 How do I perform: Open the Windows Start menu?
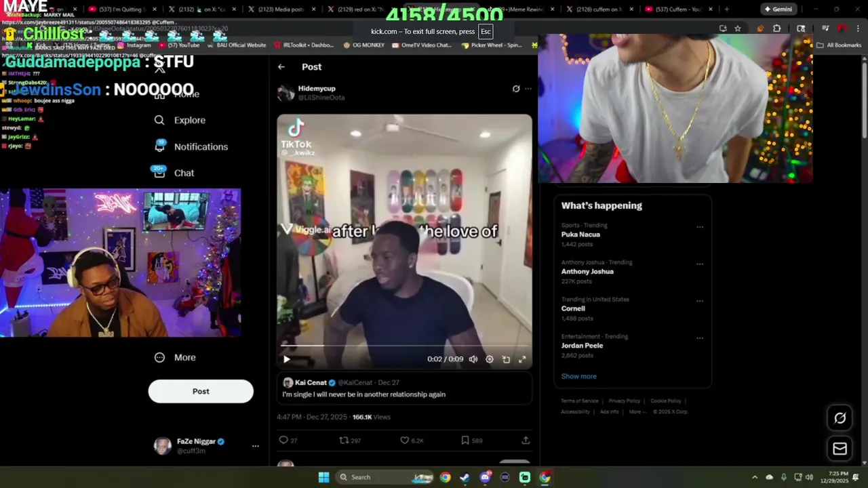(x=324, y=477)
